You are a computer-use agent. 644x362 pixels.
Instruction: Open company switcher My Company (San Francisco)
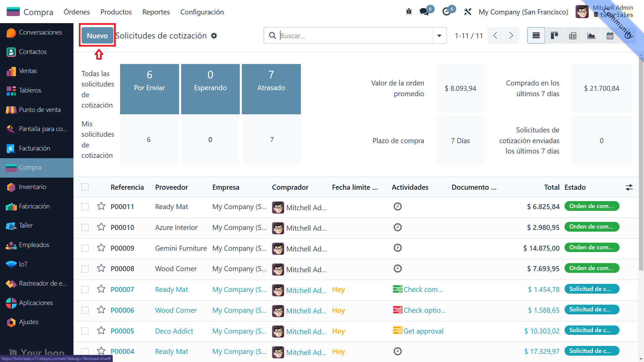(523, 12)
